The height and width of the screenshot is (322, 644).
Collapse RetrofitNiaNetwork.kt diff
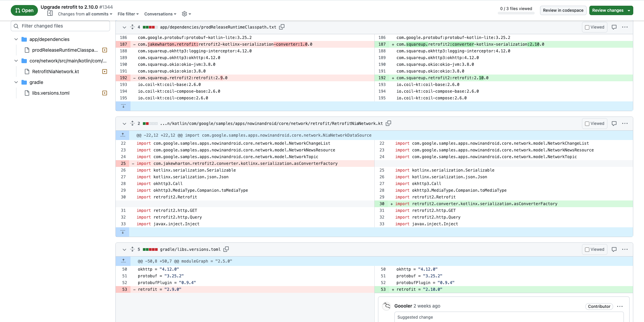point(124,124)
